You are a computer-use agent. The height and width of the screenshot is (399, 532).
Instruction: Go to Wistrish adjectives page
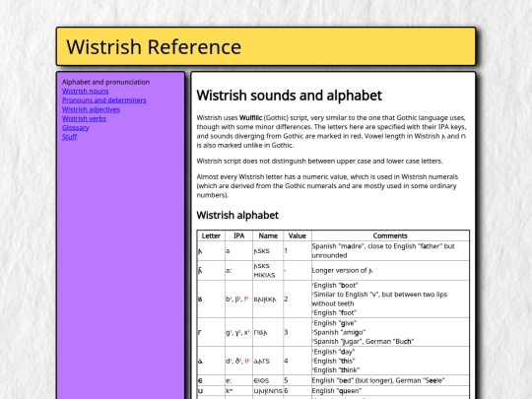tap(91, 109)
